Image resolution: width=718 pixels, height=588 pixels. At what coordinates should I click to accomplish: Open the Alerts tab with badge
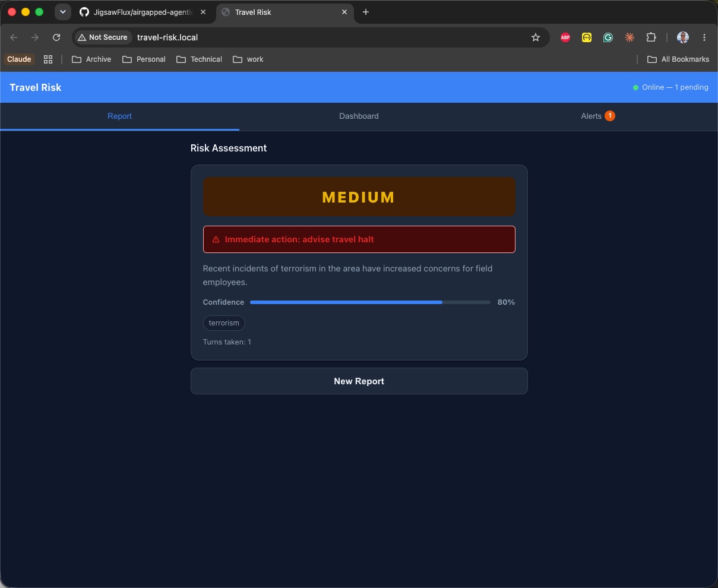pos(598,116)
